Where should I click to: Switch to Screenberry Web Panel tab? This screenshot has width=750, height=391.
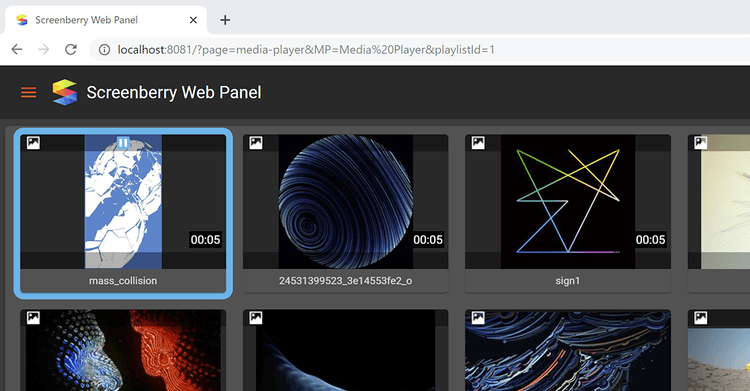tap(106, 20)
